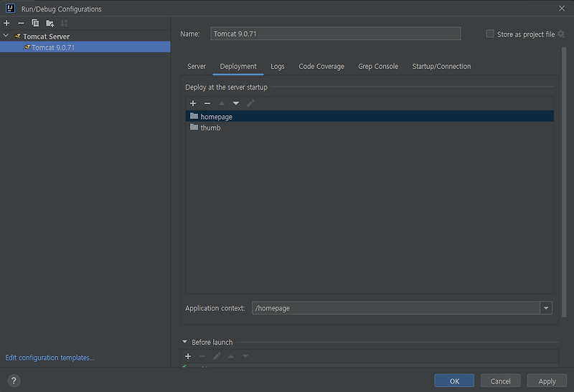Collapse the Before launch section

[184, 342]
